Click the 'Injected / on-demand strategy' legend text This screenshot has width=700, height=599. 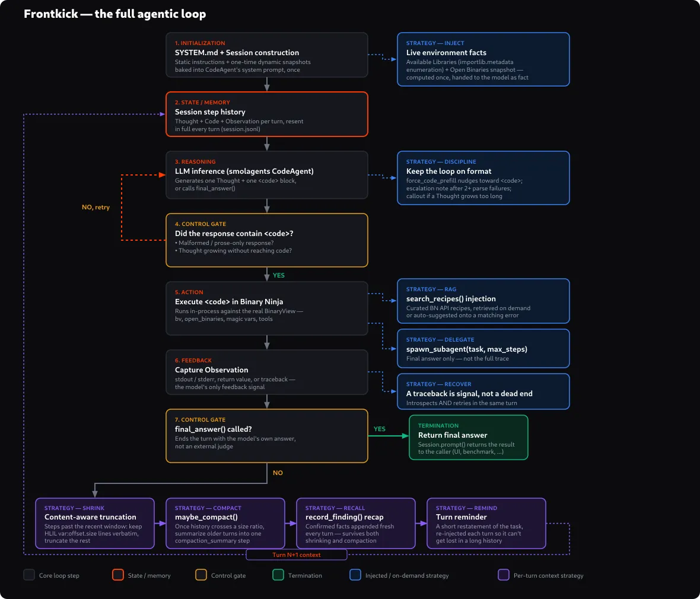coord(407,575)
